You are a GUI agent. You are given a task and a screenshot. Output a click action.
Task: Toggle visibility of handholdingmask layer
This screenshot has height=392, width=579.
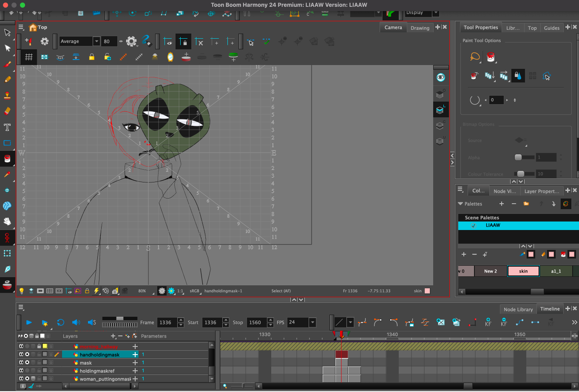pyautogui.click(x=27, y=354)
